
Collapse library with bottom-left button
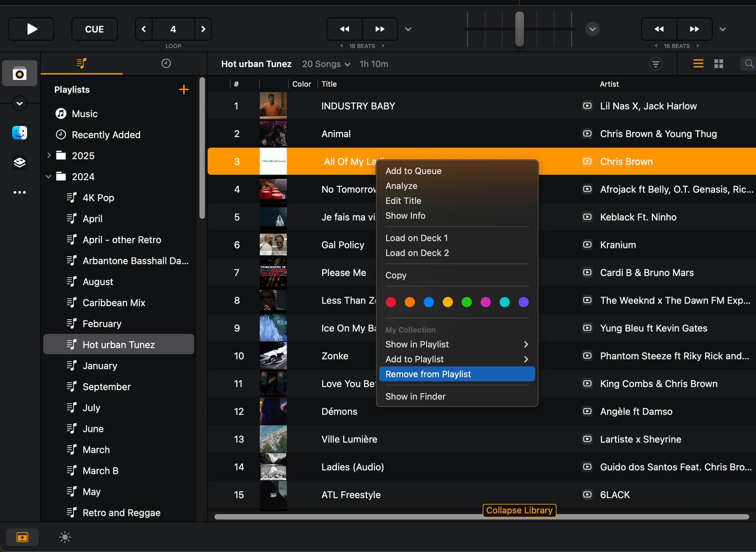tap(22, 537)
